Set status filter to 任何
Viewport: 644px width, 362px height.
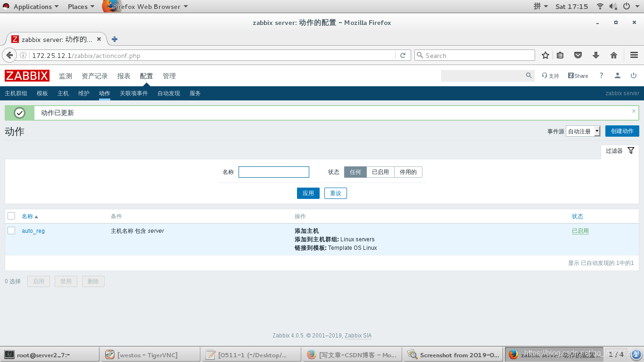click(355, 172)
